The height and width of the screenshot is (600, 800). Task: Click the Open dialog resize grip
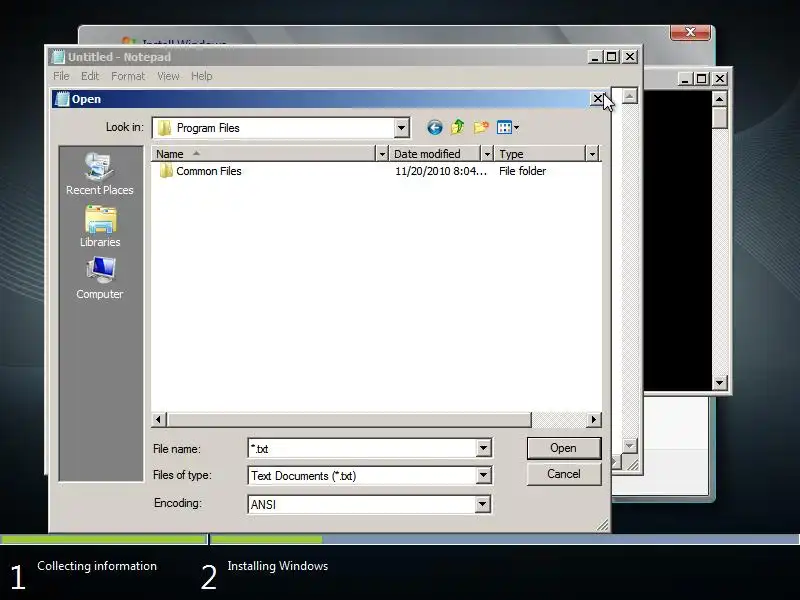coord(603,525)
